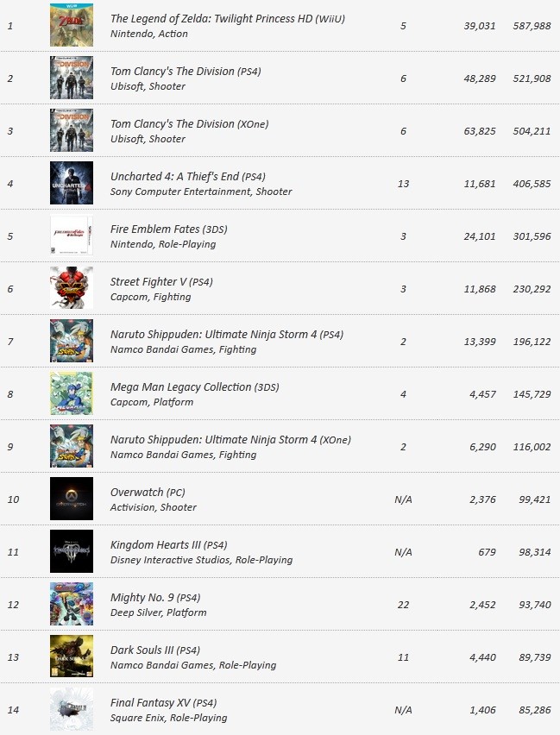
Task: Follow Tom Clancy's The Division (XOne) title
Action: pos(190,123)
